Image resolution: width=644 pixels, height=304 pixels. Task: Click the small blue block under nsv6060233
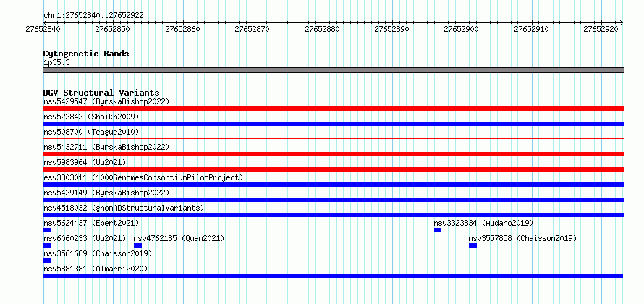pos(47,245)
